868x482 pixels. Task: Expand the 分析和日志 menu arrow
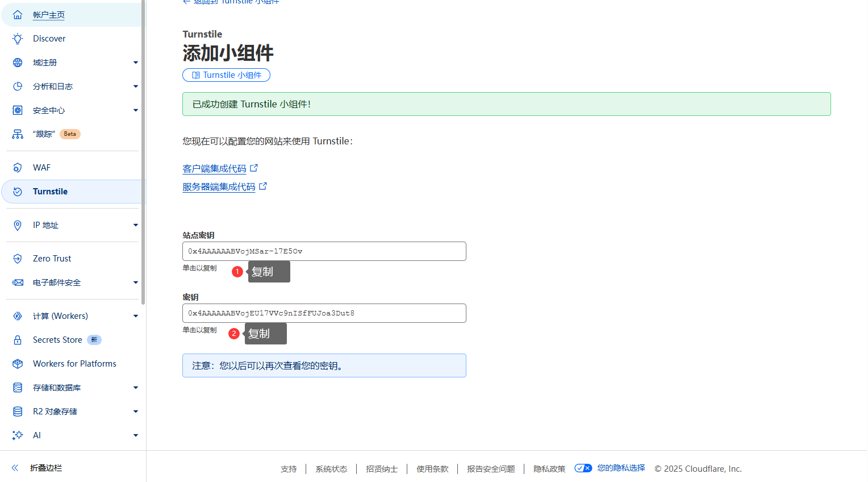coord(135,86)
